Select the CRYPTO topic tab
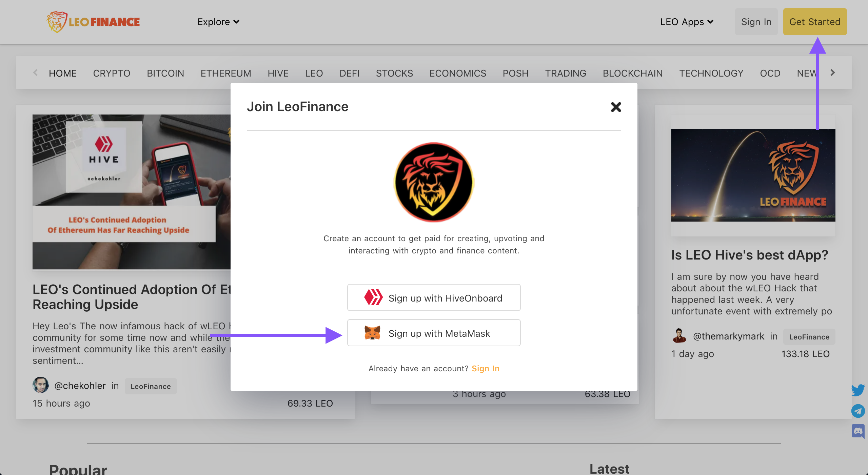The width and height of the screenshot is (868, 475). click(112, 73)
